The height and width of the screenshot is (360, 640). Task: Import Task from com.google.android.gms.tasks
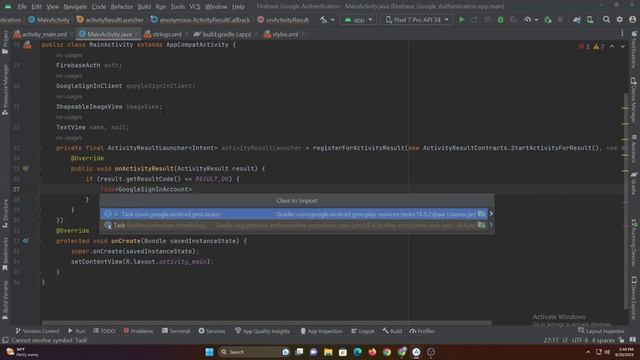click(x=294, y=214)
